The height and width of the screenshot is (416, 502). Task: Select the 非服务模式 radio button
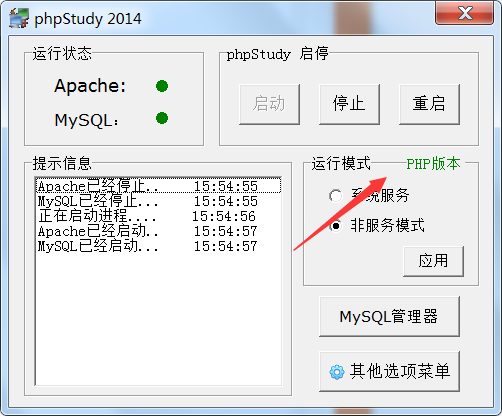tap(336, 226)
